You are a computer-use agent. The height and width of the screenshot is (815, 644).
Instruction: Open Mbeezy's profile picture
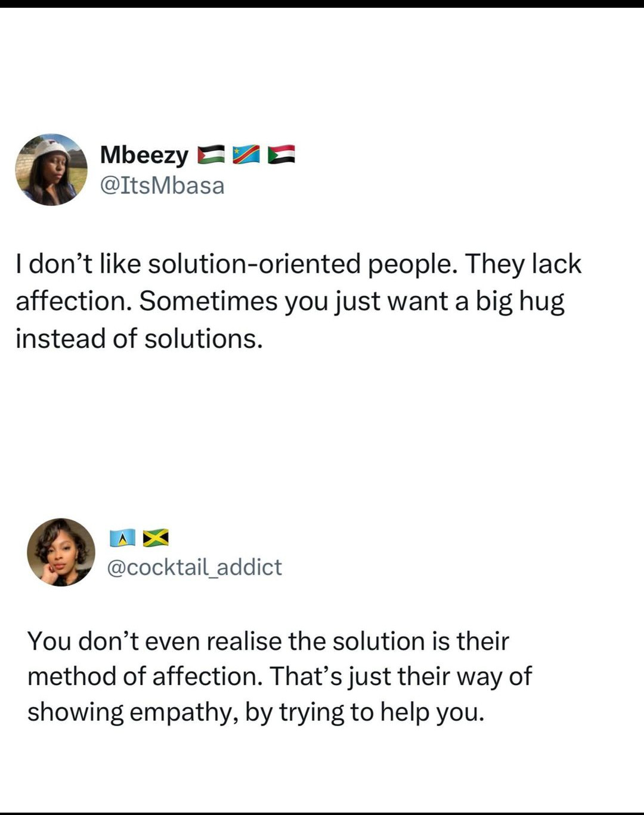click(x=51, y=170)
